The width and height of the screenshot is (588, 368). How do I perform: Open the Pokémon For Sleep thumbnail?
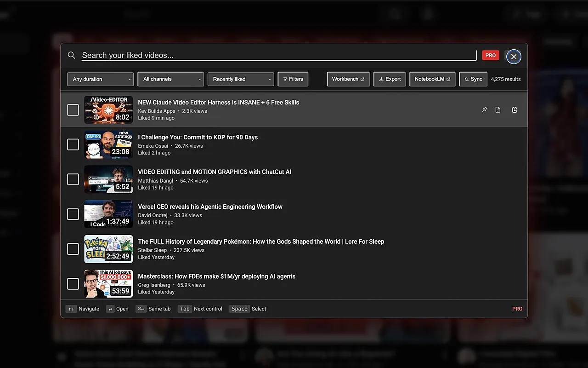tap(108, 249)
